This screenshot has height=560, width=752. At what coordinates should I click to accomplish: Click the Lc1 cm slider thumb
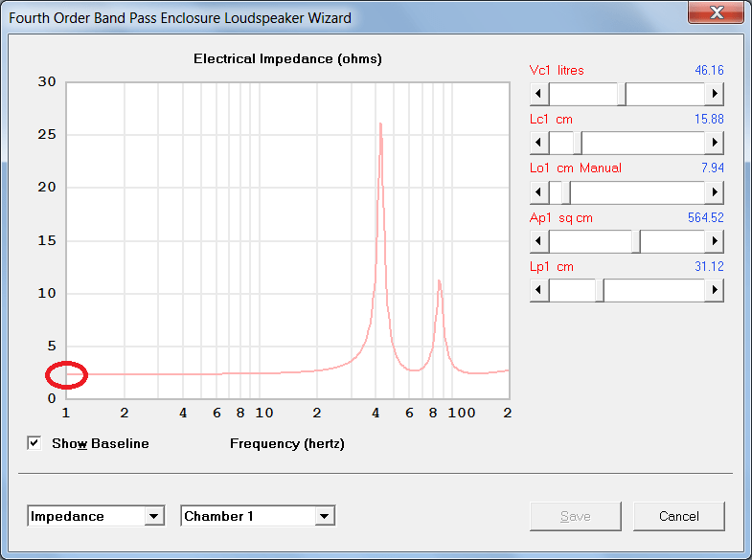578,143
